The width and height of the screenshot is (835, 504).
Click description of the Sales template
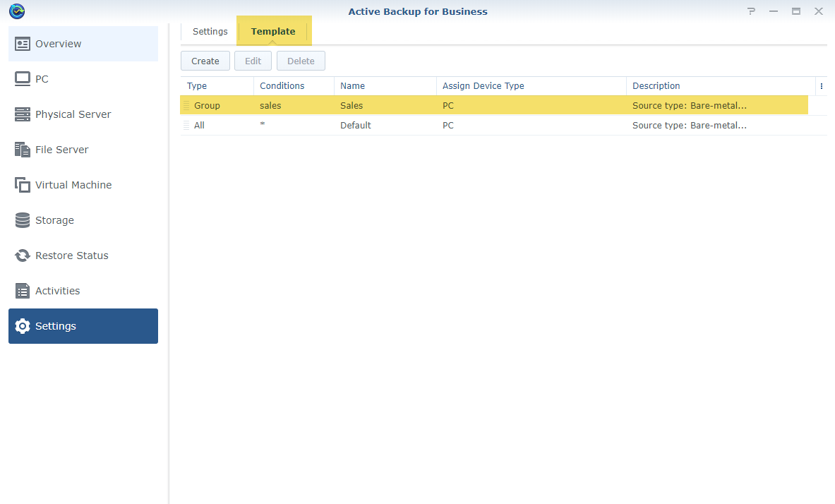click(690, 105)
